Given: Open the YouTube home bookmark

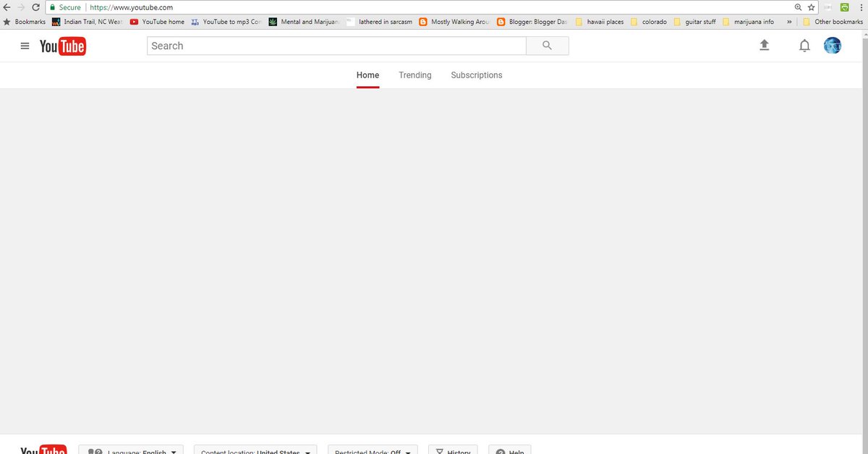Looking at the screenshot, I should pos(158,22).
